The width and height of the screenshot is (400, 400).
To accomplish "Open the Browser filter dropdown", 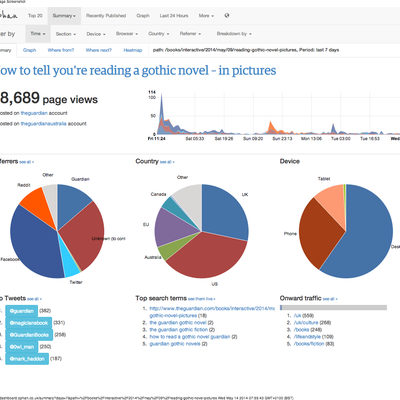I will [x=127, y=34].
